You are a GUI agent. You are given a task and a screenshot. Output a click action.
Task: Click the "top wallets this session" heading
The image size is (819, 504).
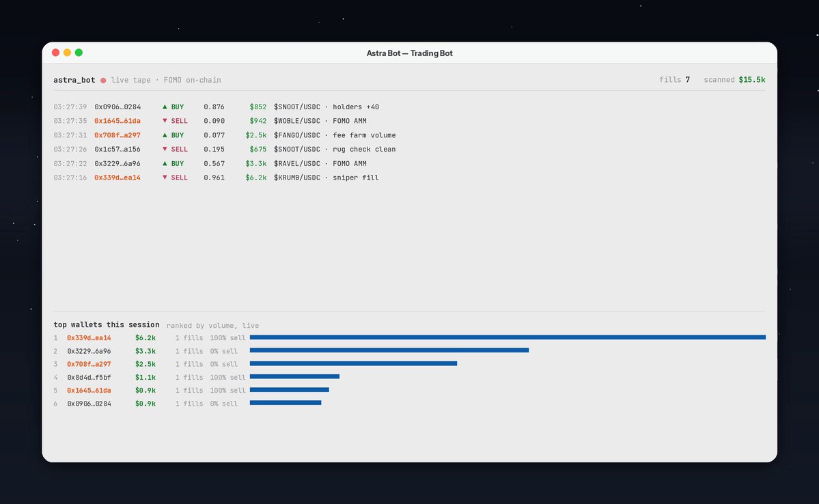[x=107, y=324]
